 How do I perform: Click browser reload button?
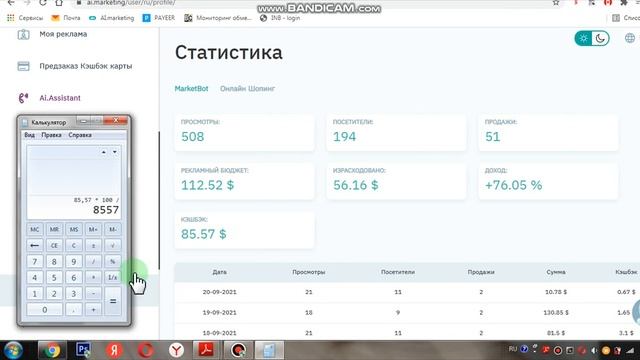click(43, 3)
